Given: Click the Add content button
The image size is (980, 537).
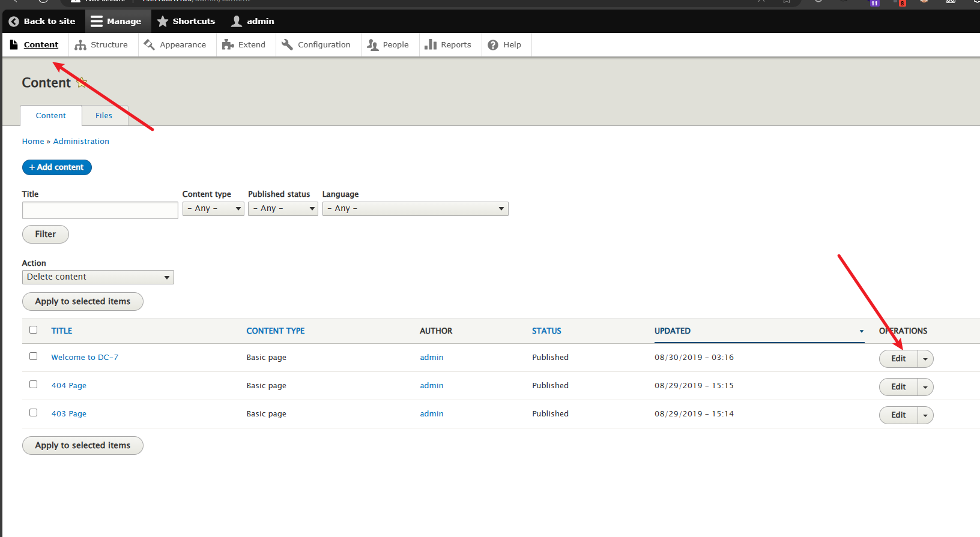Looking at the screenshot, I should pos(57,167).
